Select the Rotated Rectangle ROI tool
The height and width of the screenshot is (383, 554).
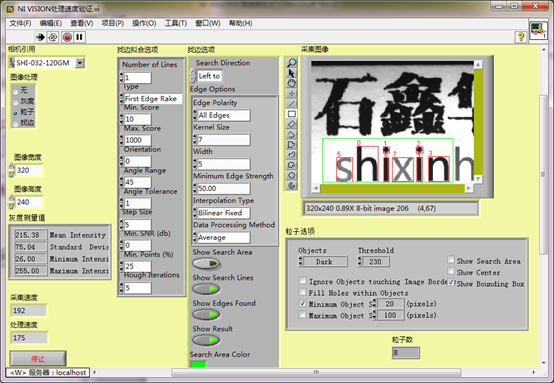click(291, 124)
